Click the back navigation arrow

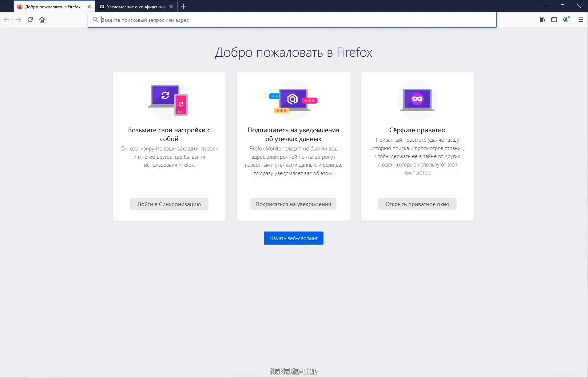point(6,20)
